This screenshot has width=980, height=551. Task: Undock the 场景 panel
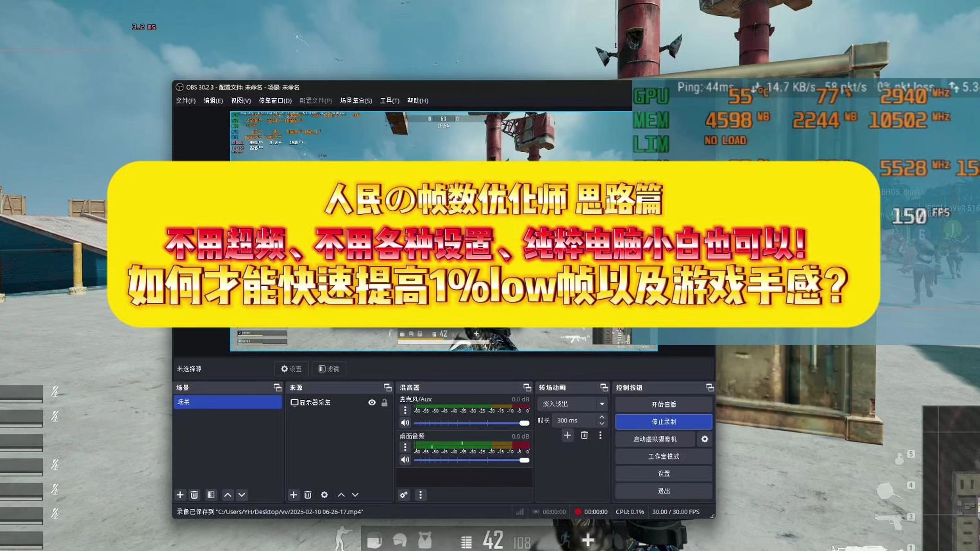[x=277, y=388]
